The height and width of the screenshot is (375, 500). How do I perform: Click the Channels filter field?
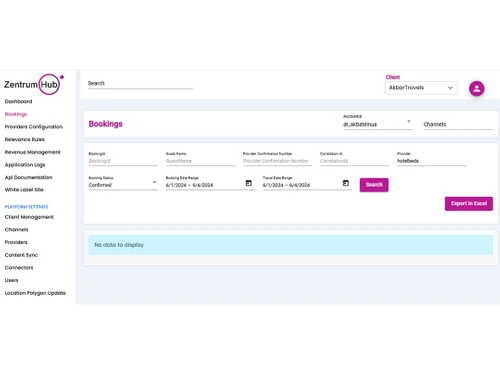458,124
